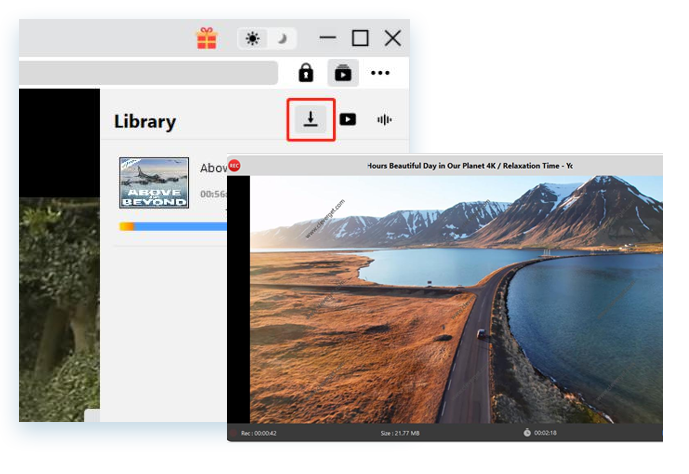Switch to the Audio waveform tab
The width and height of the screenshot is (689, 474).
(383, 120)
